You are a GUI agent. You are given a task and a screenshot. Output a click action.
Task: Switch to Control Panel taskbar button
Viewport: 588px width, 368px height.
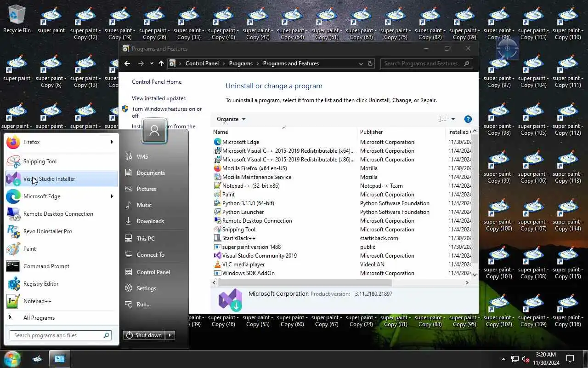coord(60,359)
